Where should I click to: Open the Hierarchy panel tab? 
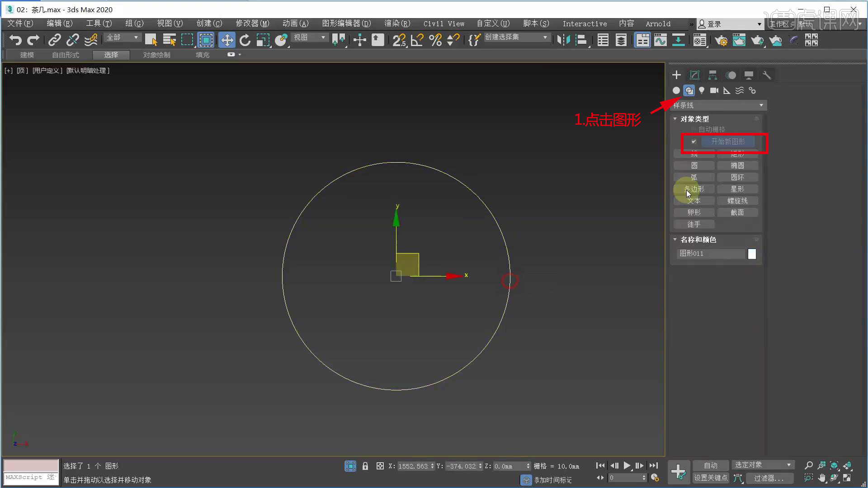(712, 75)
